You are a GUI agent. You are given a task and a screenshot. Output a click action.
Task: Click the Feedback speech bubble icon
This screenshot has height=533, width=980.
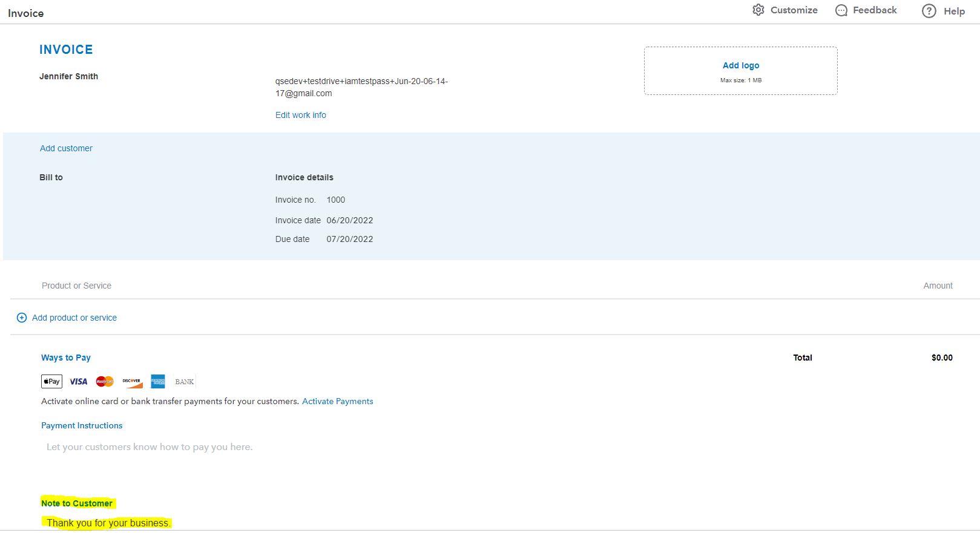tap(841, 10)
